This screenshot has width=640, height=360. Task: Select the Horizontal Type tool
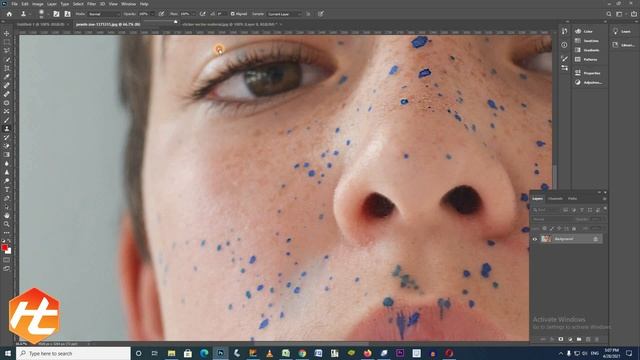click(x=7, y=189)
